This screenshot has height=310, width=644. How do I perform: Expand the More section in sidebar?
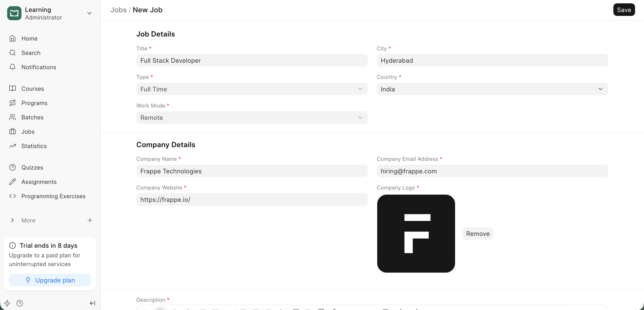tap(13, 220)
